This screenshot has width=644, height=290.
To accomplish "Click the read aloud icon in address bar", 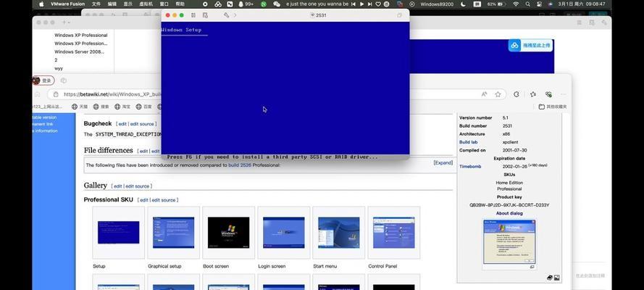I will [484, 94].
